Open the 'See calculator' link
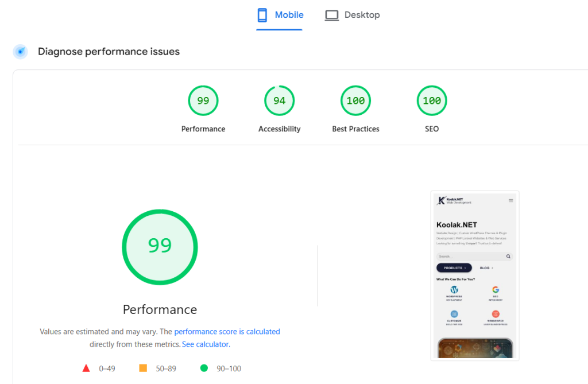 205,344
